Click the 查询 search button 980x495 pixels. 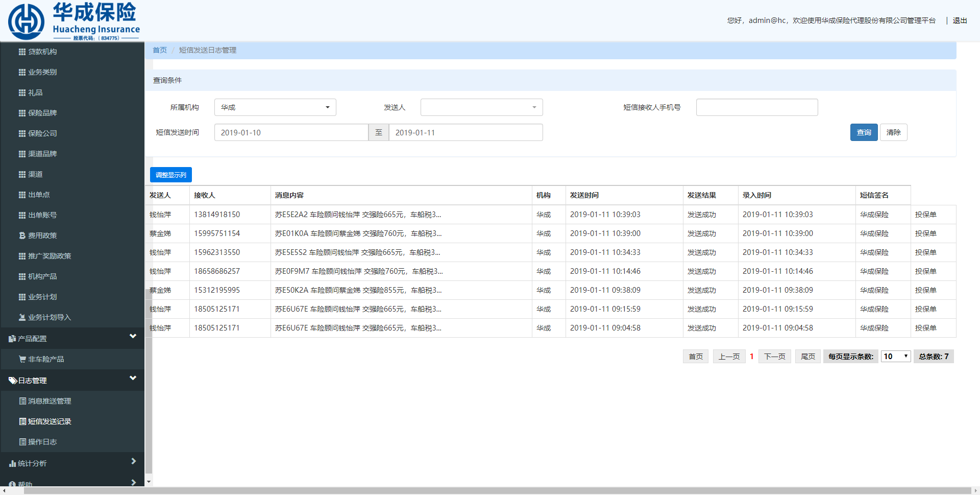click(x=864, y=132)
